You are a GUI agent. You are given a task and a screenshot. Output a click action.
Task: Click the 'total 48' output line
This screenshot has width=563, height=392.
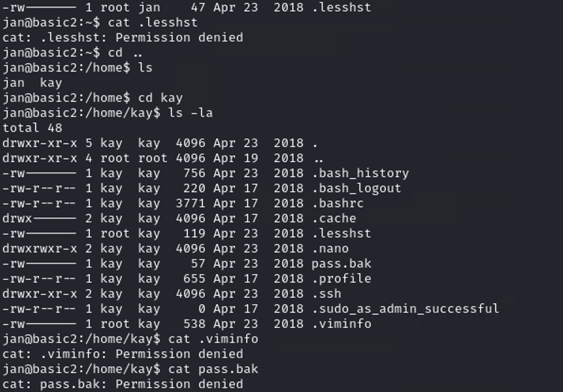click(x=33, y=128)
